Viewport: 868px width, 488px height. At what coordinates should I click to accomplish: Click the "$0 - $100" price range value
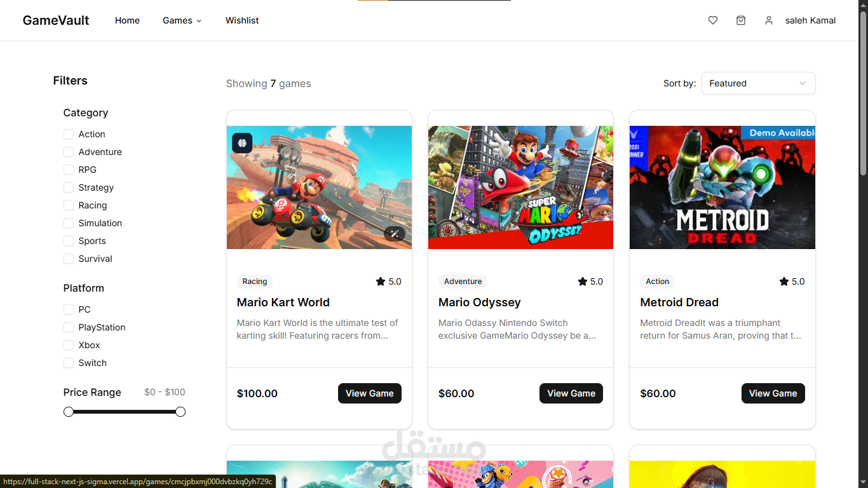coord(165,392)
